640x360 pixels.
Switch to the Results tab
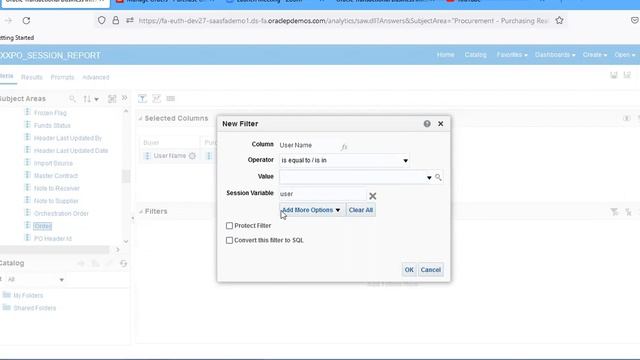32,77
